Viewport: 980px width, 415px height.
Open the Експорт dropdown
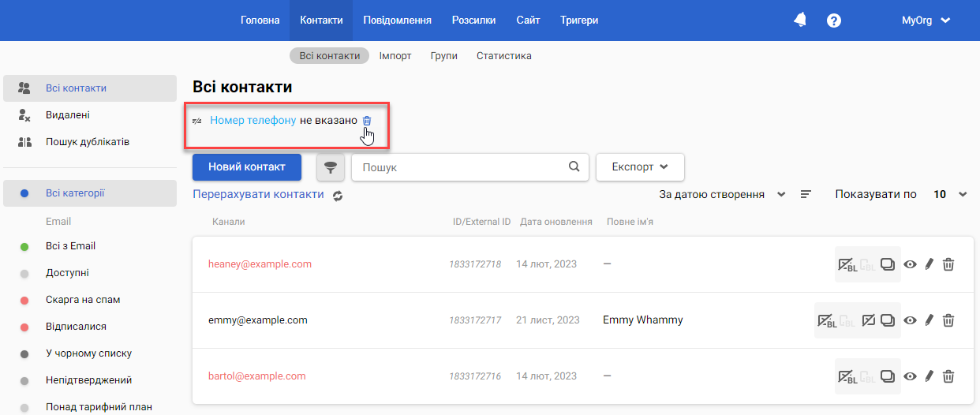639,167
